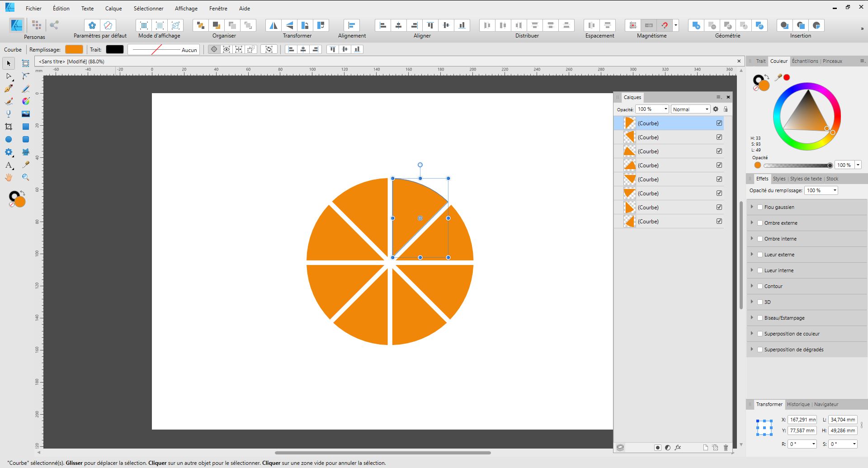Viewport: 868px width, 468px height.
Task: Select the Pen tool
Action: point(9,89)
